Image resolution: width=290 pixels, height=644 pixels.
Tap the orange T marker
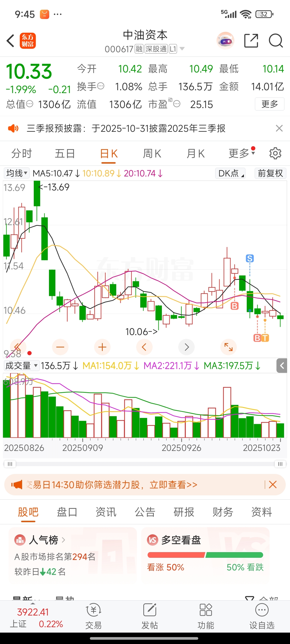click(x=265, y=338)
